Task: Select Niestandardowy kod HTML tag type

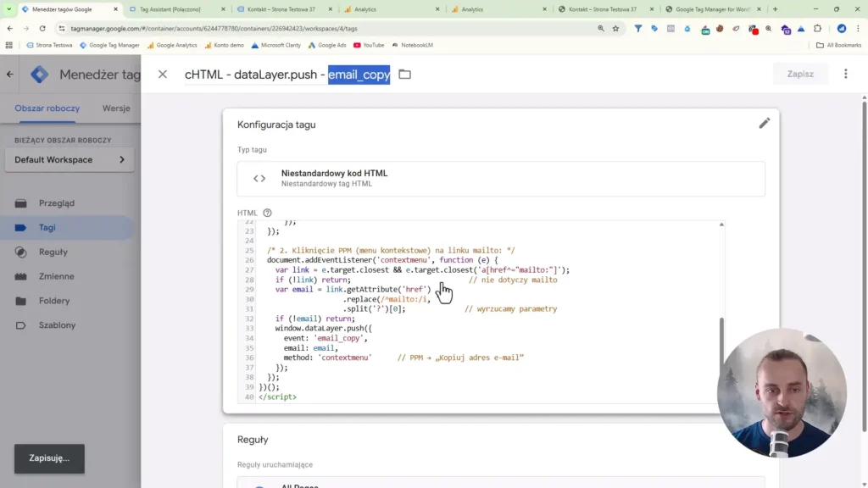Action: tap(501, 179)
